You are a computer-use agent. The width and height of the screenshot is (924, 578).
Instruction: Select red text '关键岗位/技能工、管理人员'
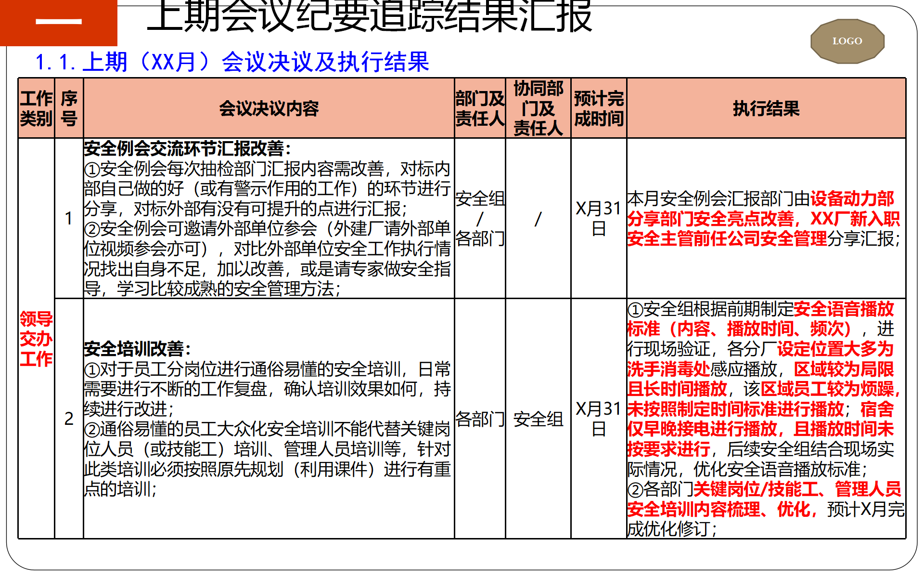797,489
